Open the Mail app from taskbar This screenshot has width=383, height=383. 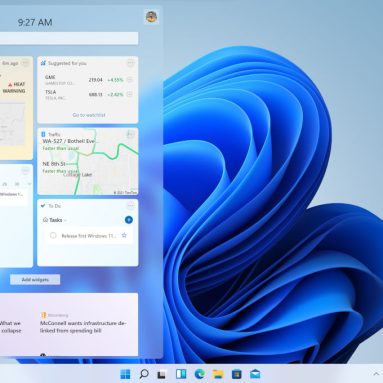[255, 374]
